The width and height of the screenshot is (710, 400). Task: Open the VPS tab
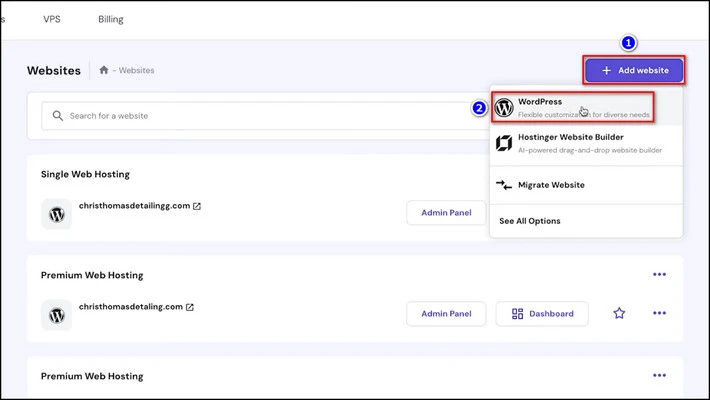pyautogui.click(x=52, y=19)
